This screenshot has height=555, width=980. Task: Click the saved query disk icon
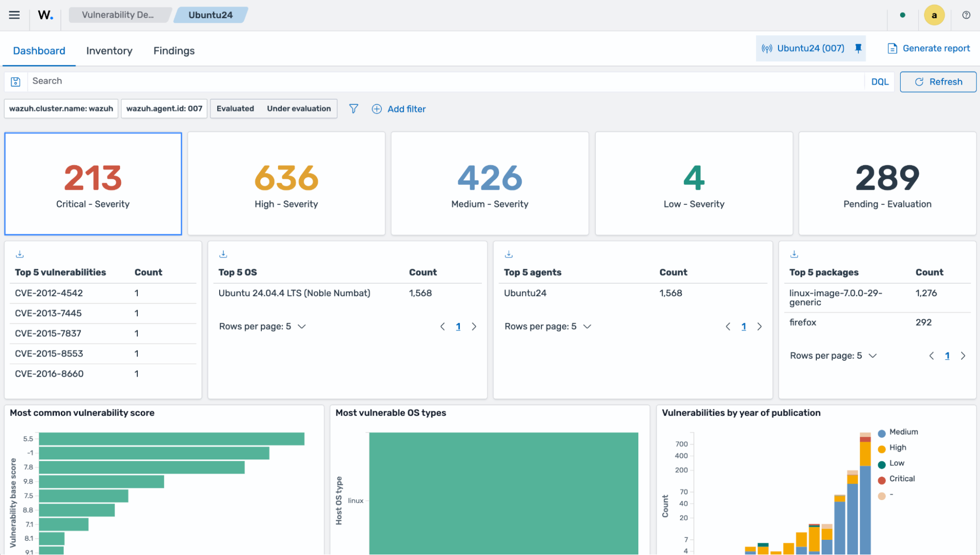(x=16, y=81)
